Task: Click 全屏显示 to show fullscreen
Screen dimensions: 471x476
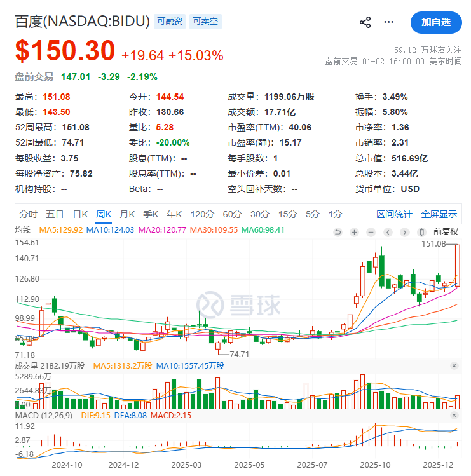Action: [439, 214]
